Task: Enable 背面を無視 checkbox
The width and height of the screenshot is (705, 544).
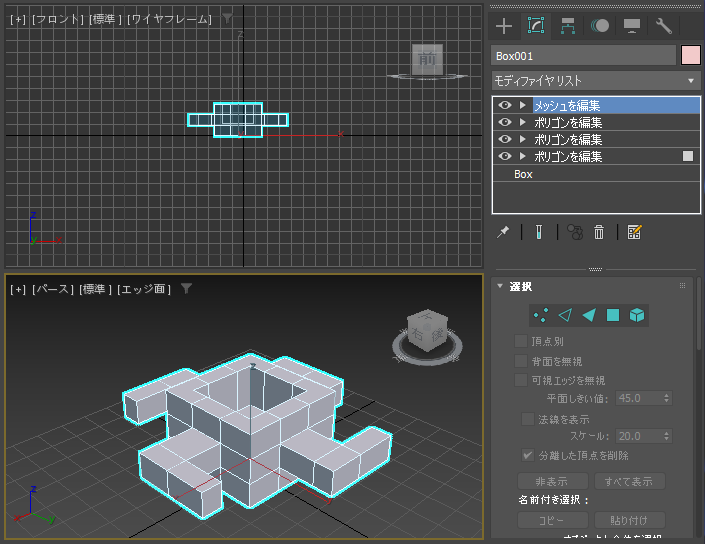Action: pyautogui.click(x=521, y=361)
